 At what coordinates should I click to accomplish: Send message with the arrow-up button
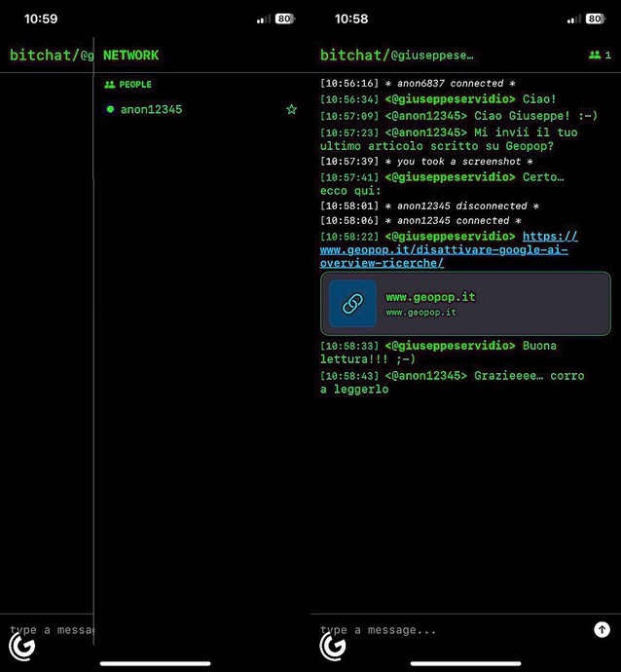coord(602,629)
